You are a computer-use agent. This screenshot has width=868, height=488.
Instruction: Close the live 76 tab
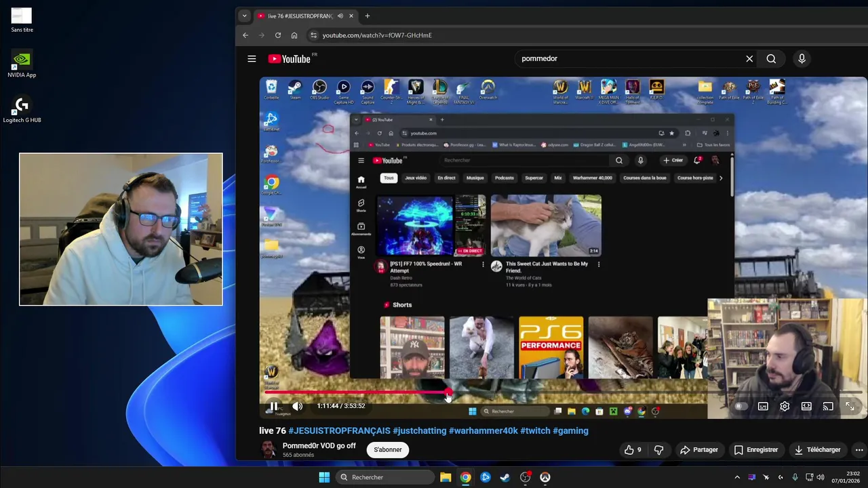click(351, 16)
